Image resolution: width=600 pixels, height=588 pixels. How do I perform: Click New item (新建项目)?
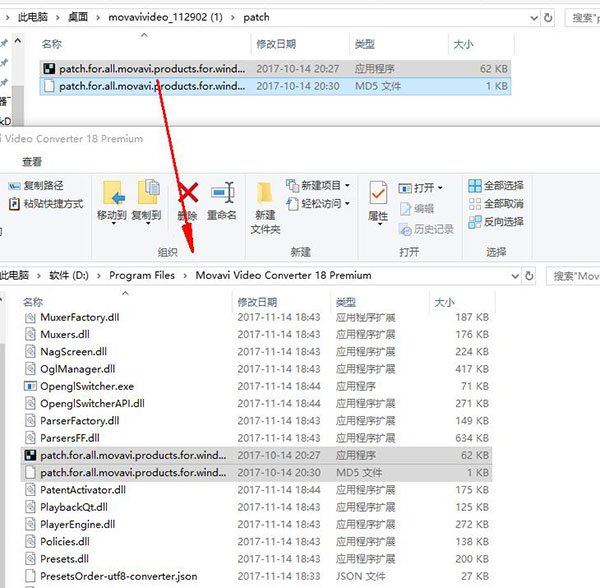pyautogui.click(x=318, y=186)
